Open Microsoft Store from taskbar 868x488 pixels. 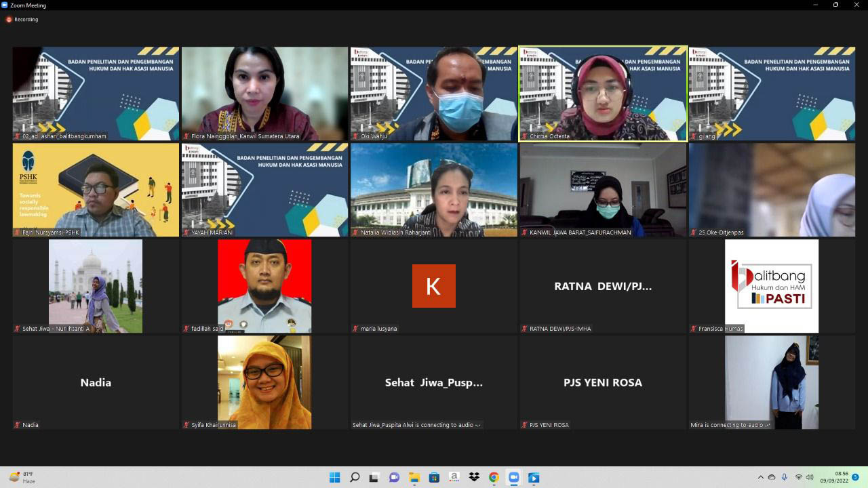coord(434,477)
